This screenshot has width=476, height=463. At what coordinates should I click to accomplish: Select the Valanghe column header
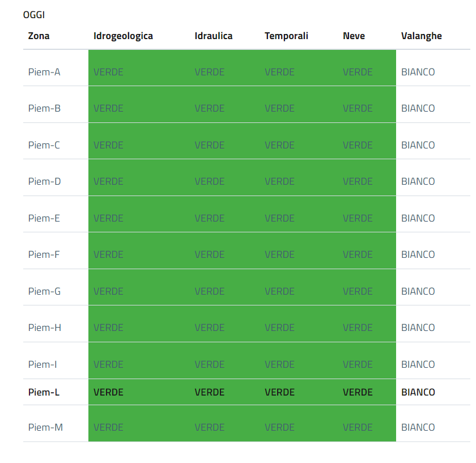pos(421,36)
